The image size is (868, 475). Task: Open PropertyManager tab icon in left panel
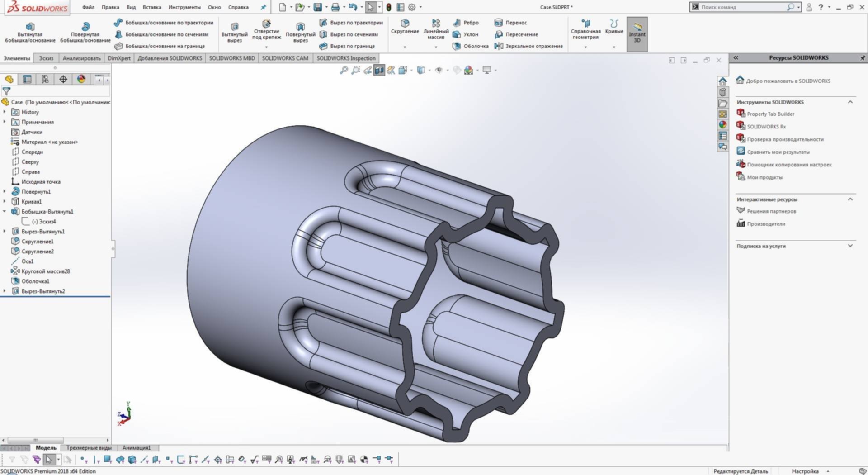(x=27, y=79)
